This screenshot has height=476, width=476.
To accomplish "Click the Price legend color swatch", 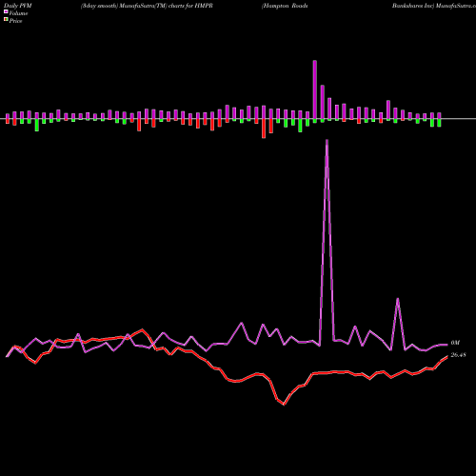I will pyautogui.click(x=6, y=19).
